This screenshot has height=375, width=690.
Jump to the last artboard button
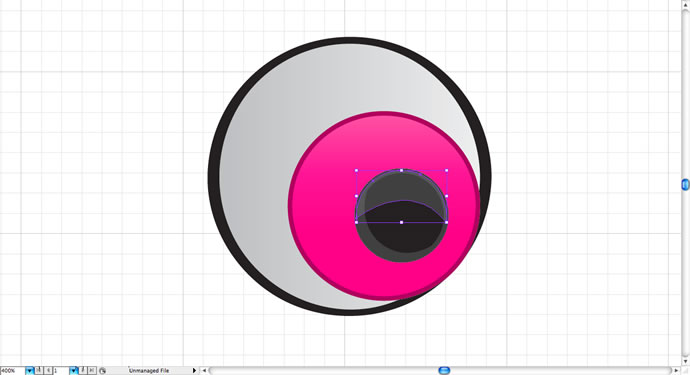[92, 371]
